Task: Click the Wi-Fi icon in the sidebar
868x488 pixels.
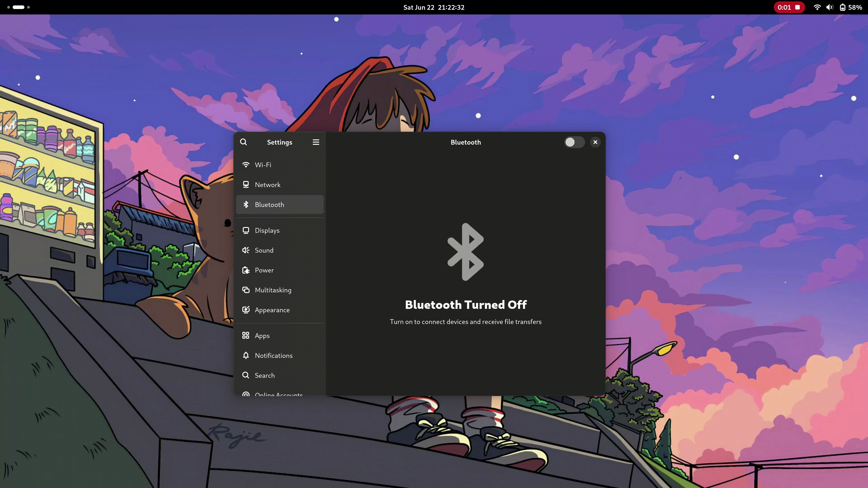Action: coord(246,165)
